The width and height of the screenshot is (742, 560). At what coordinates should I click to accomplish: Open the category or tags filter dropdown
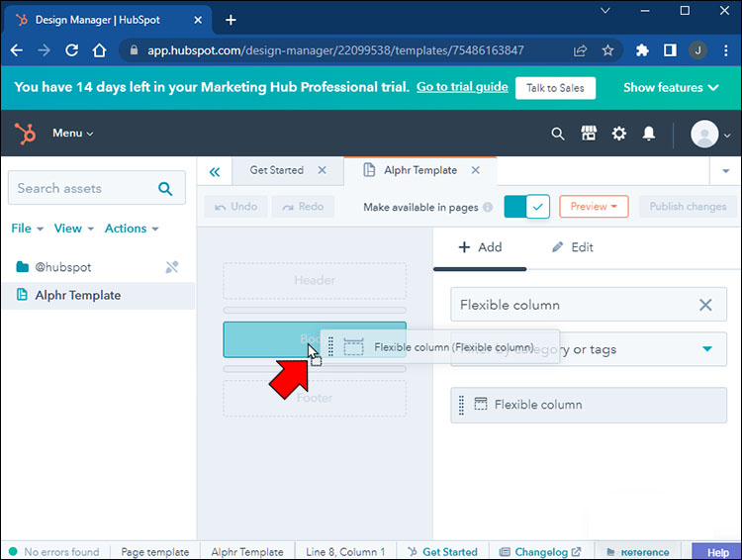pyautogui.click(x=707, y=349)
